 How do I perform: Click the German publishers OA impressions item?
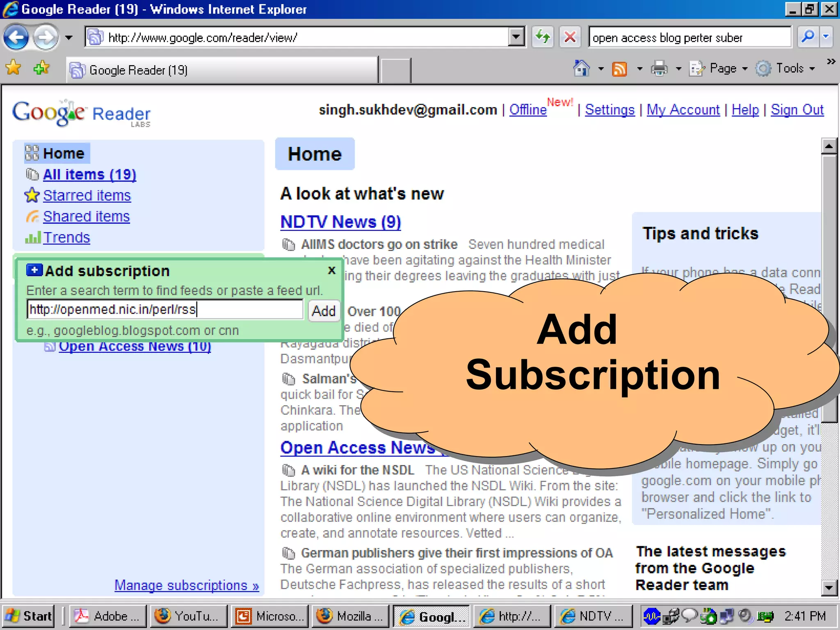[x=457, y=553]
